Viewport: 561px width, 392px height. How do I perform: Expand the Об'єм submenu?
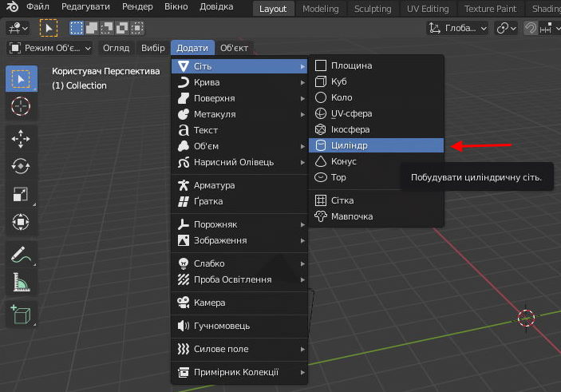click(239, 146)
